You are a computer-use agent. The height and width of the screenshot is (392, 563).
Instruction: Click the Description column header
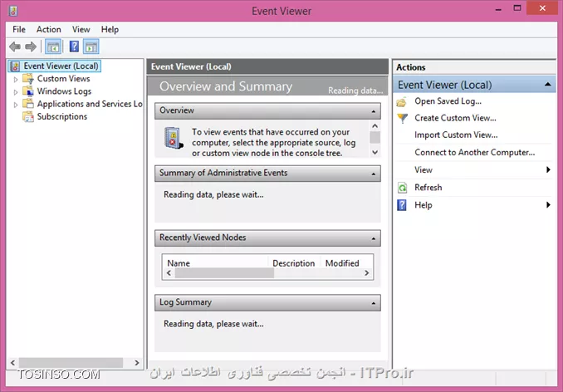[x=294, y=262]
